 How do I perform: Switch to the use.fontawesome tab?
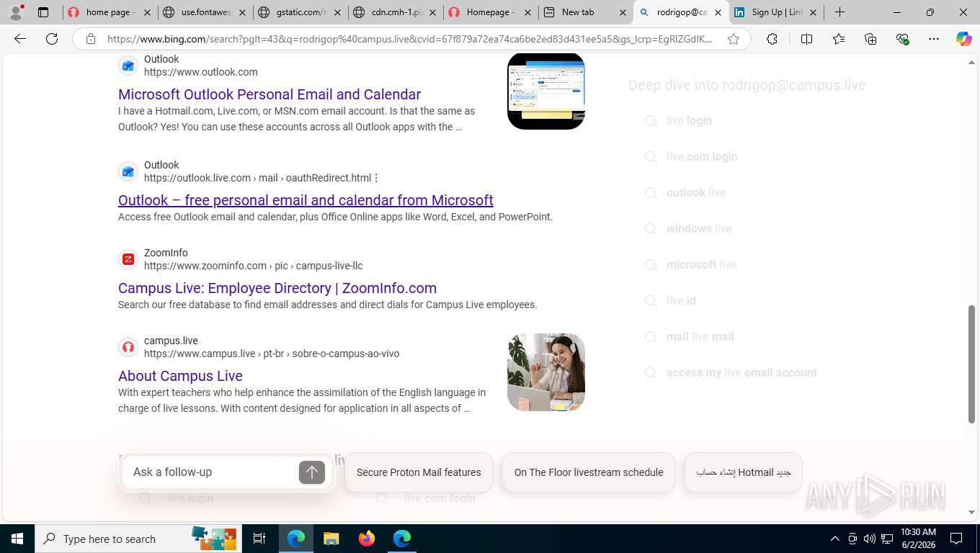[x=205, y=12]
